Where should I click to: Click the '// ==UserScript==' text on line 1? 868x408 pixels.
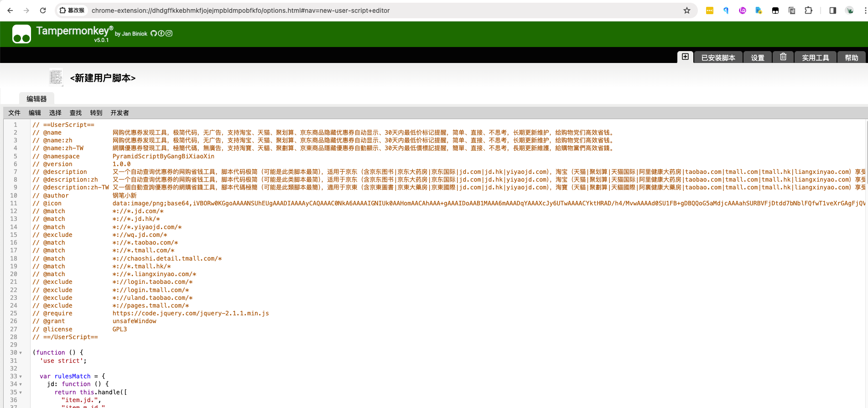[x=63, y=125]
